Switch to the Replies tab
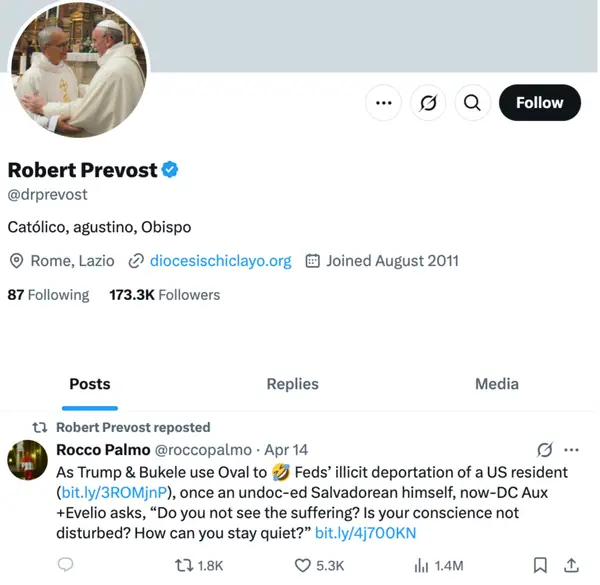This screenshot has width=600, height=585. pyautogui.click(x=292, y=384)
